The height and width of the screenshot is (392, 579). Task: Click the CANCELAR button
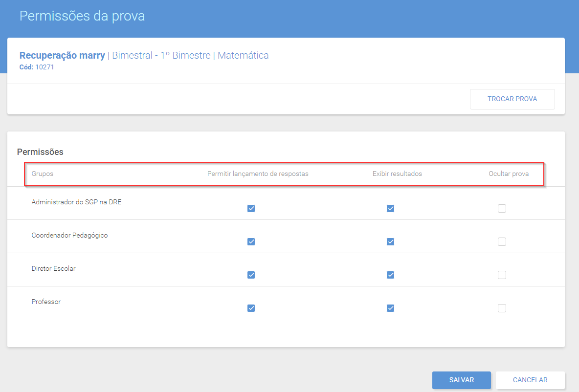tap(530, 380)
